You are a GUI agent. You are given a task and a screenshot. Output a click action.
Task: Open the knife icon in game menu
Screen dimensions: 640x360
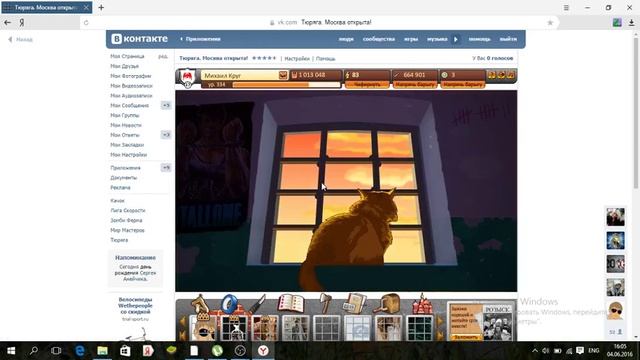tap(258, 304)
